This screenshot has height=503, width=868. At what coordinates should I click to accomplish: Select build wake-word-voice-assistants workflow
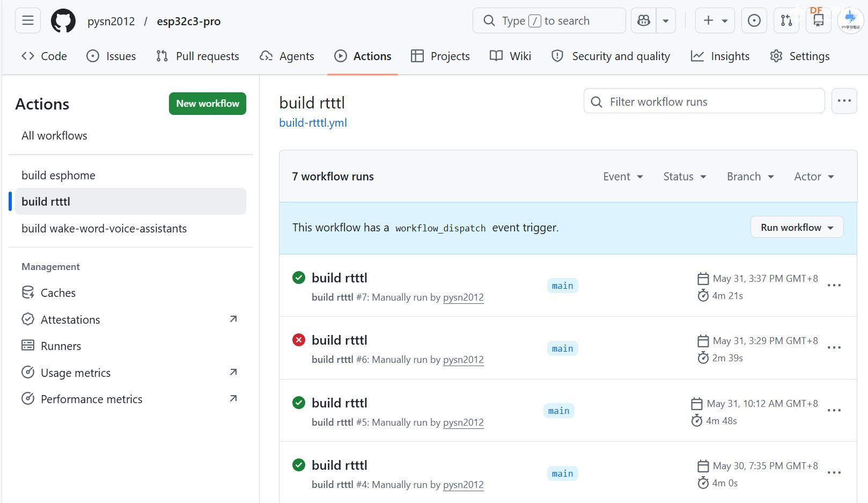pyautogui.click(x=104, y=229)
